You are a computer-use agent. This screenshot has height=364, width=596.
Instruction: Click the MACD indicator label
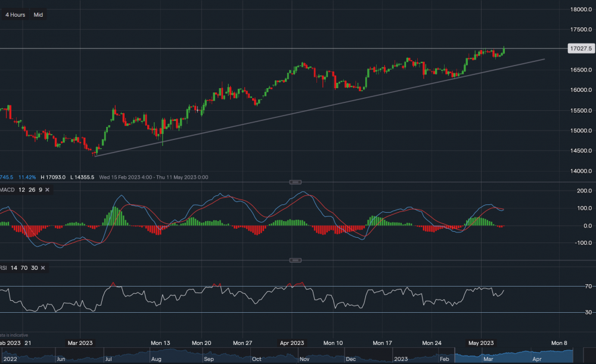point(7,189)
